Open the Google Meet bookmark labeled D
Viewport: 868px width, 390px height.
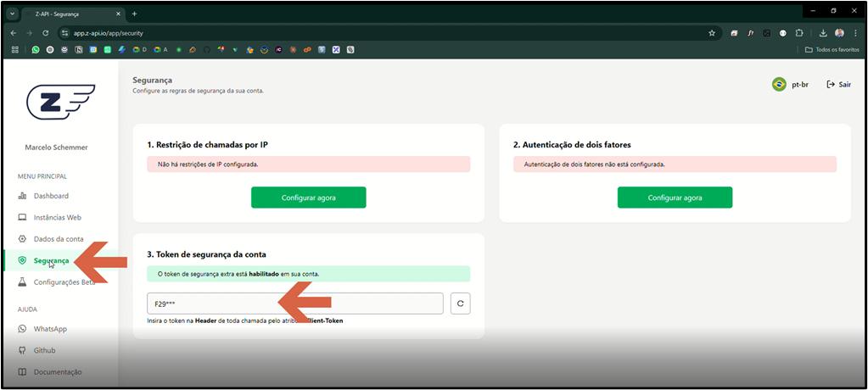[x=139, y=50]
